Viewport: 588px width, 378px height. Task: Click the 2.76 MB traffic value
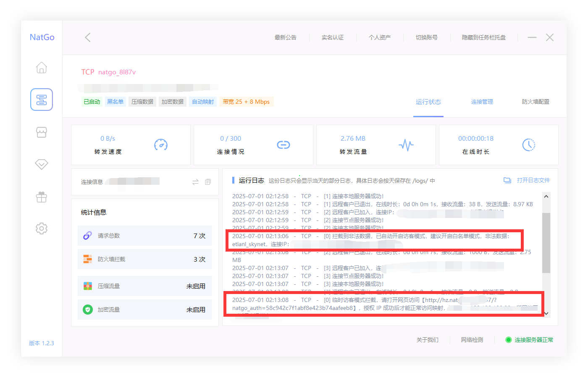[x=353, y=139]
